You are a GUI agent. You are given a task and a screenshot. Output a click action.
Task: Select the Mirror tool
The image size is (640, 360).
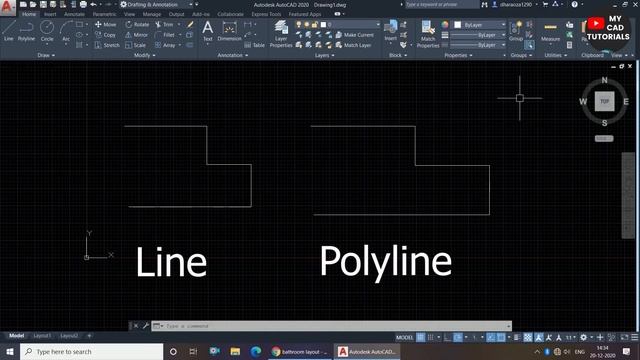[136, 35]
